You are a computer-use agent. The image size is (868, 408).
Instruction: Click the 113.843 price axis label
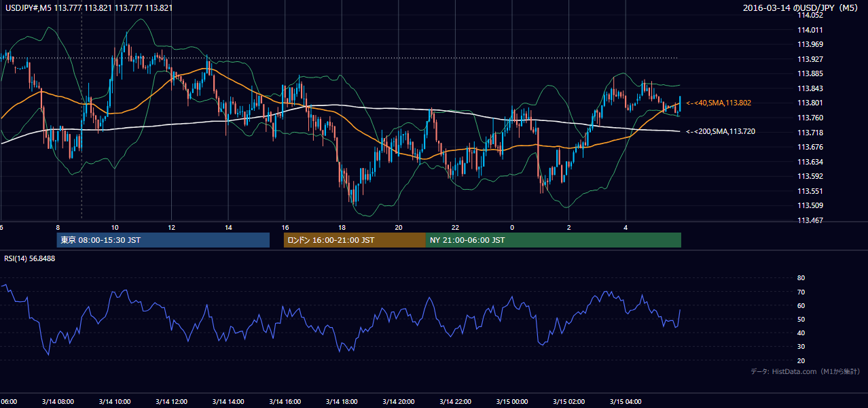810,88
